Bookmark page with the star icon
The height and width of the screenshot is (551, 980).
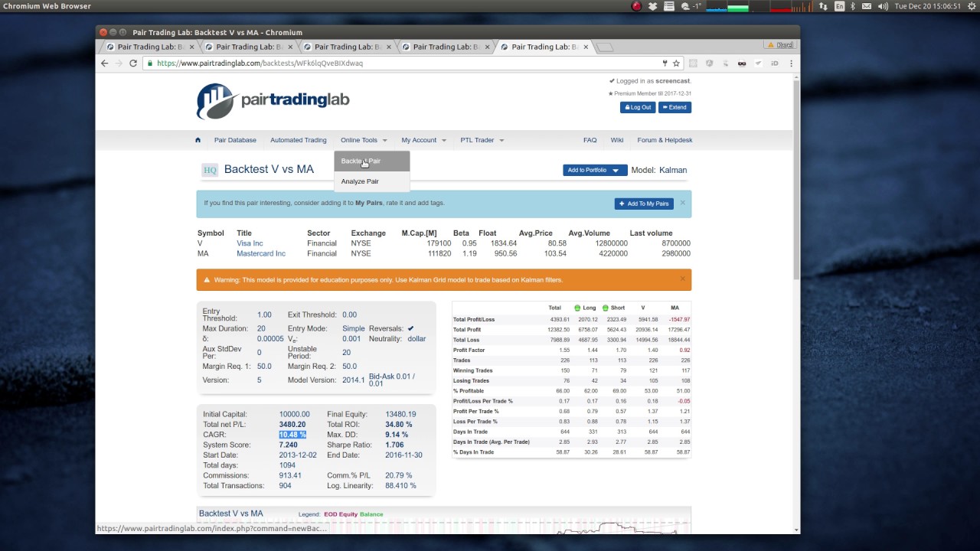pyautogui.click(x=676, y=64)
